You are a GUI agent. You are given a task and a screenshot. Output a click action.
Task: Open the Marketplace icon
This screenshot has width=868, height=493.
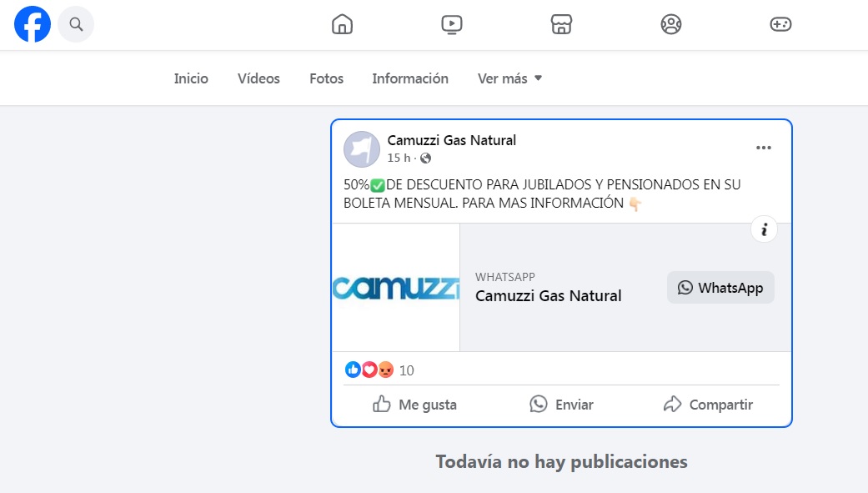[x=561, y=24]
